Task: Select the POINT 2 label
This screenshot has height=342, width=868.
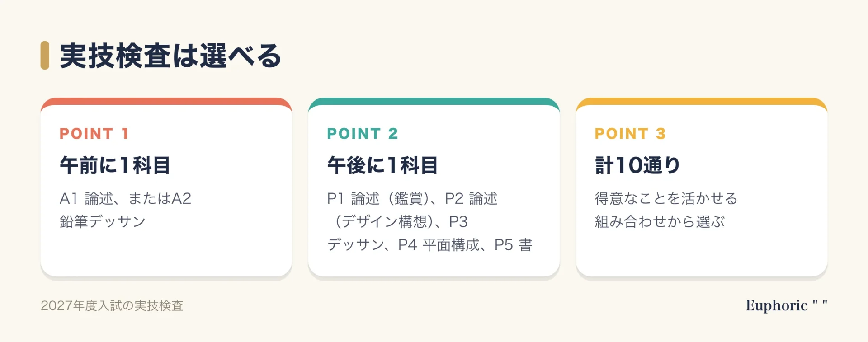Action: pos(363,134)
